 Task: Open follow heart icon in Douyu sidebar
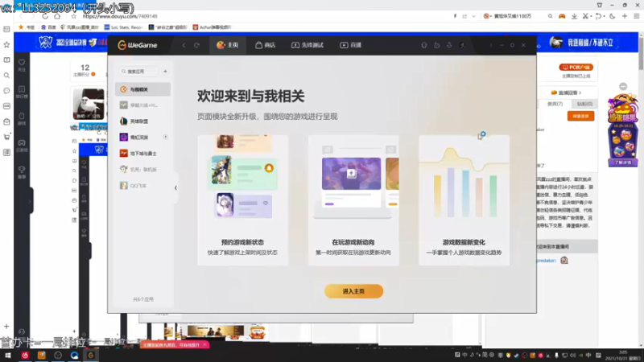22,64
